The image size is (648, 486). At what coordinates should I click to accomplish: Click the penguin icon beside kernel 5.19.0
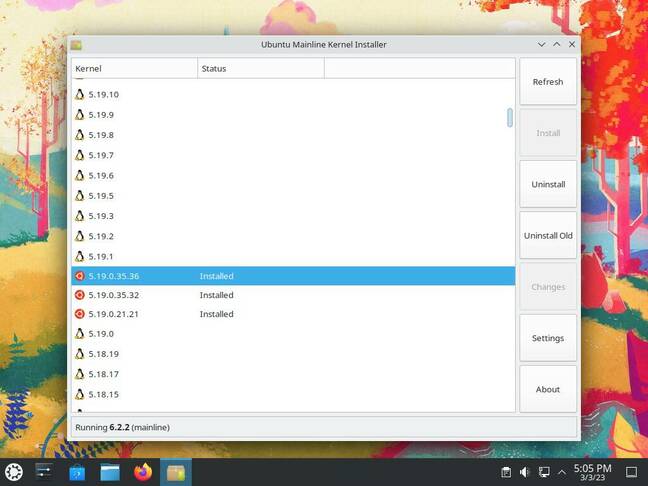[x=80, y=334]
